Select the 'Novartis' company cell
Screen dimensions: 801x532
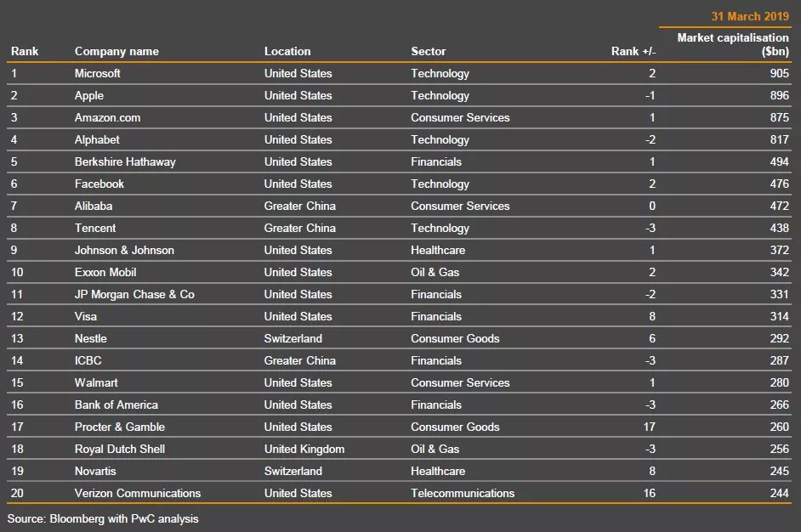[x=95, y=471]
